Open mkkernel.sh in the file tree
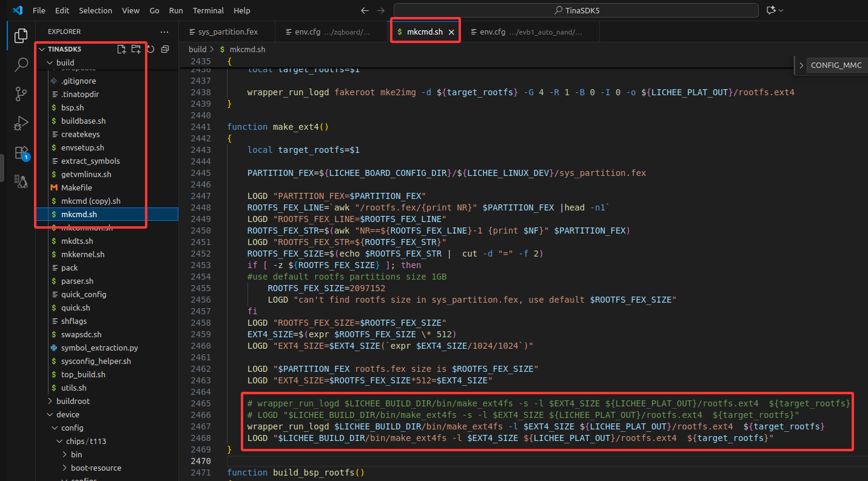This screenshot has width=868, height=481. click(82, 254)
